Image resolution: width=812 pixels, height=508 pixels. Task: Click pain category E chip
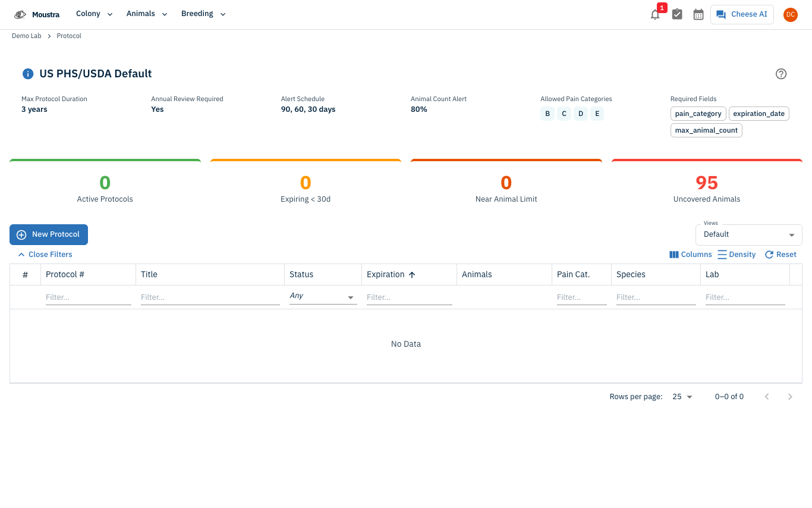[597, 114]
